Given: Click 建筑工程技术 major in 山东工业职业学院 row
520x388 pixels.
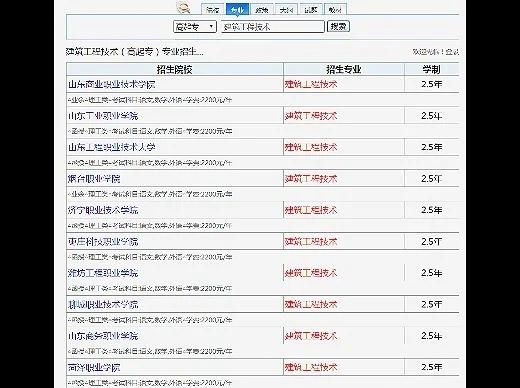Looking at the screenshot, I should click(x=311, y=116).
